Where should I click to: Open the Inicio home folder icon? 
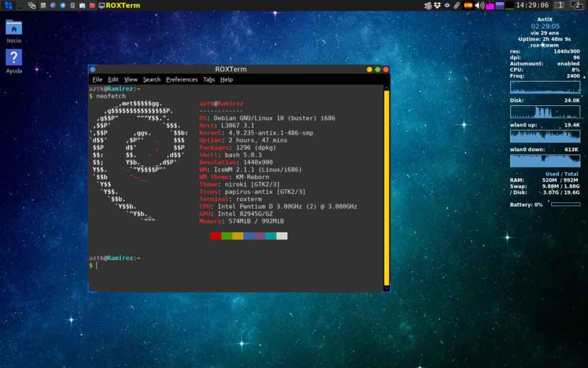[14, 28]
